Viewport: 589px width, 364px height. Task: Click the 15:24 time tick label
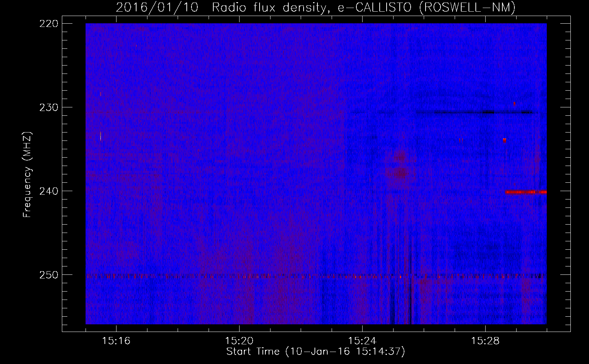click(362, 341)
